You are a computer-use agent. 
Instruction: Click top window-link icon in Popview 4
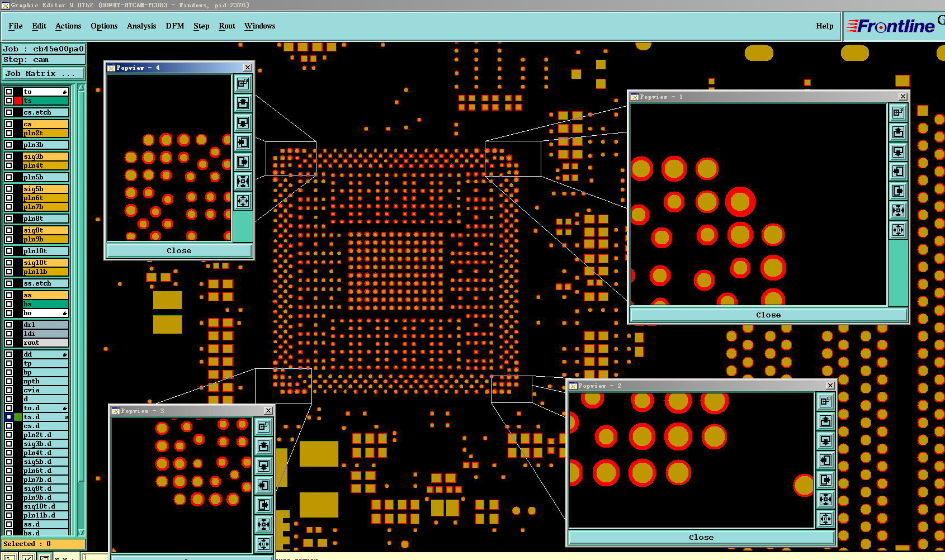(x=243, y=83)
